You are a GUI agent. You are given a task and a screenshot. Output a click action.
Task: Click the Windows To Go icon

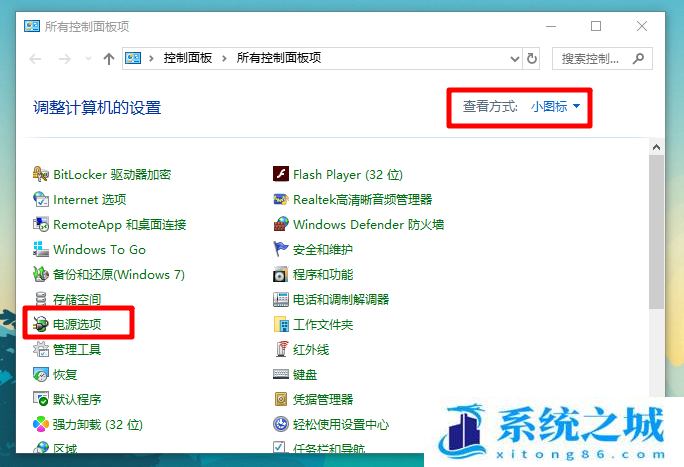[41, 249]
